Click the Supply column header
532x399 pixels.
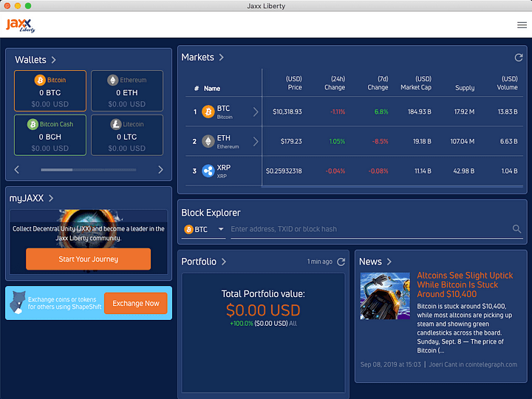[465, 88]
